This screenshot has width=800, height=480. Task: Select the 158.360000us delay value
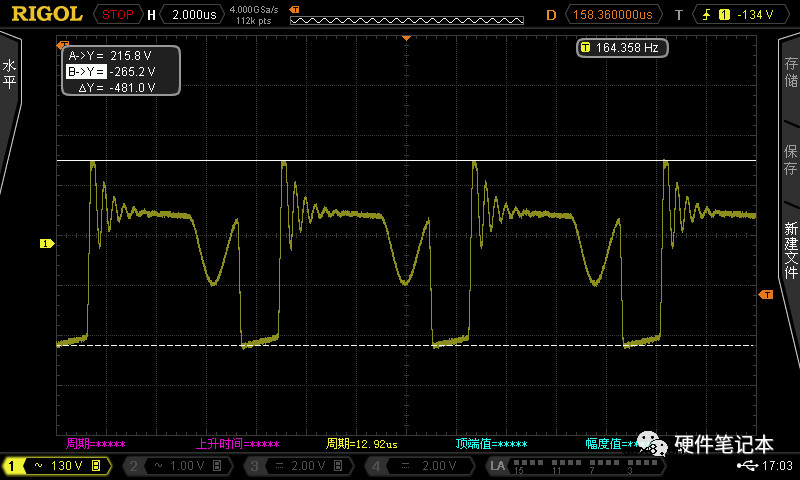point(614,15)
